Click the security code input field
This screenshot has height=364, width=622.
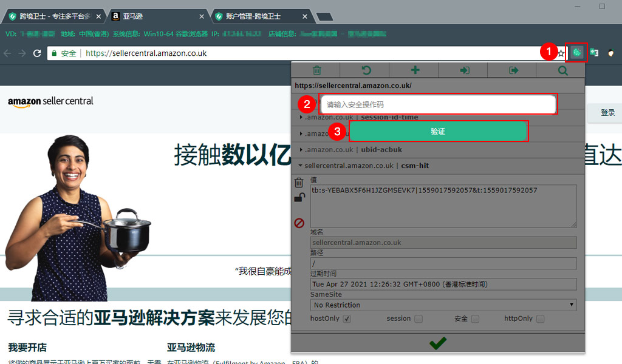coord(438,104)
